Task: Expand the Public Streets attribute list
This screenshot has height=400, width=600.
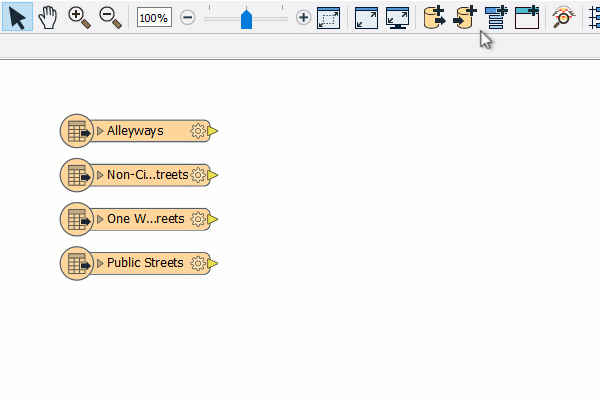Action: point(100,263)
